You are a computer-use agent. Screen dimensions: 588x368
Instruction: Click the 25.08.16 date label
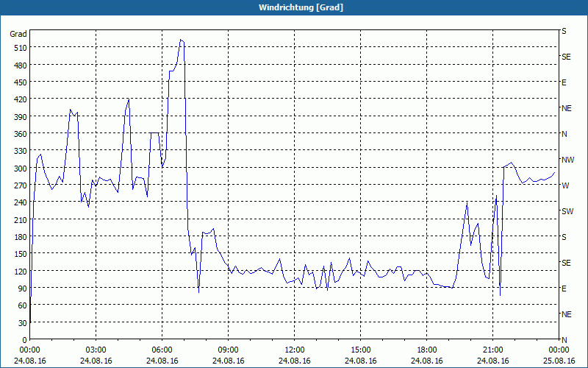point(559,361)
